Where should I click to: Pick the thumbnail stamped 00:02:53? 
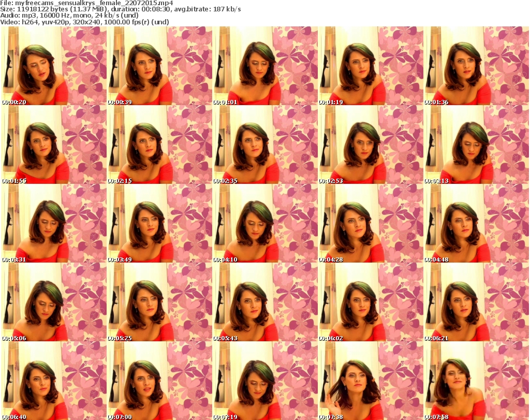pos(371,144)
